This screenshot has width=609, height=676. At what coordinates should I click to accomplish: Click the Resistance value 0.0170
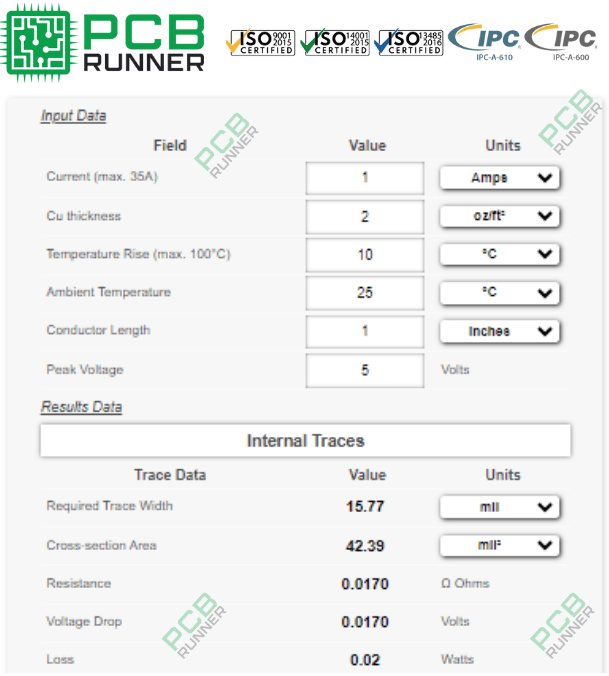(365, 584)
